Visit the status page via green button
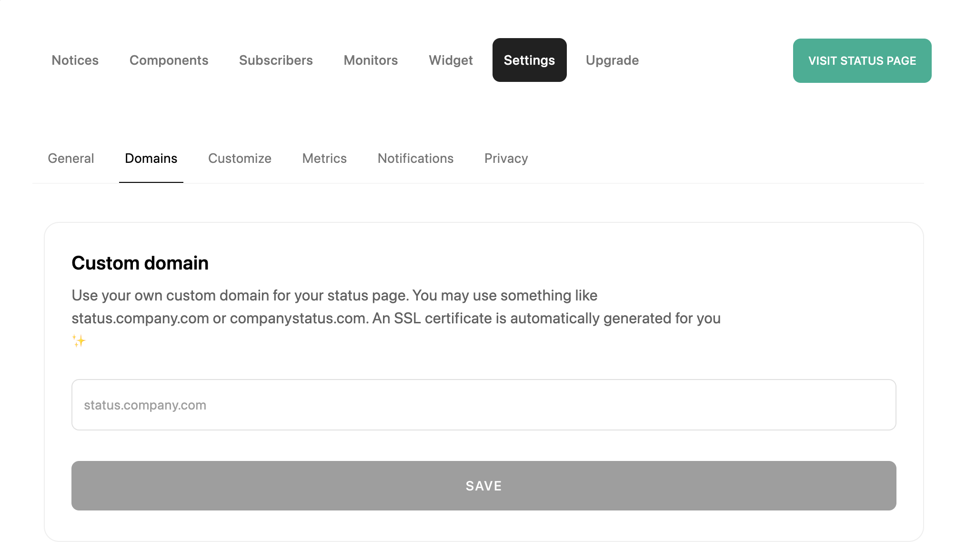Viewport: 966px width, 560px height. click(x=862, y=60)
